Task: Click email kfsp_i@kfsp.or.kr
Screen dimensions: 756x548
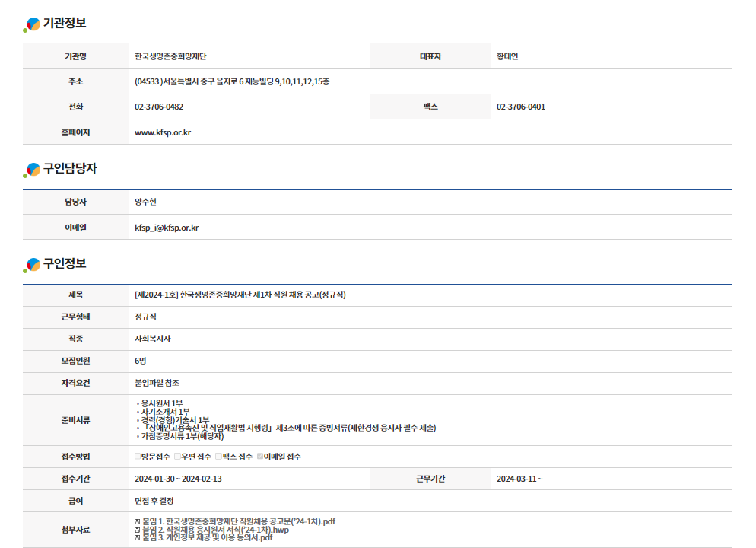Action: point(167,228)
